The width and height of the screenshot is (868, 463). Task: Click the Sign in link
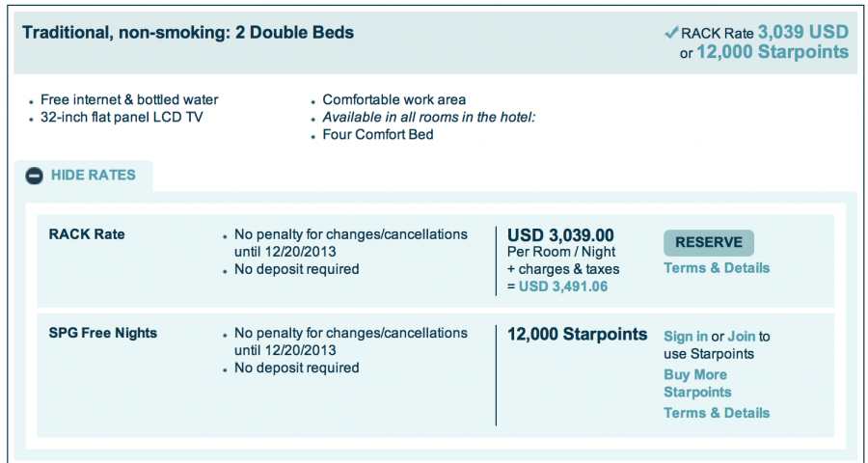click(685, 337)
